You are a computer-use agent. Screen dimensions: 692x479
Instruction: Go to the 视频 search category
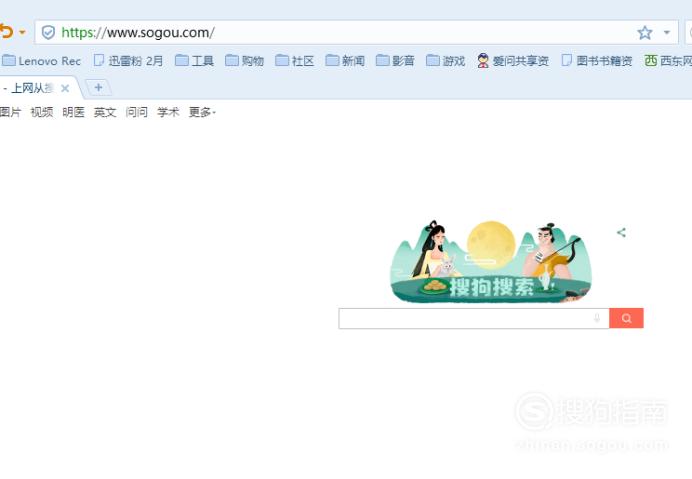tap(42, 112)
